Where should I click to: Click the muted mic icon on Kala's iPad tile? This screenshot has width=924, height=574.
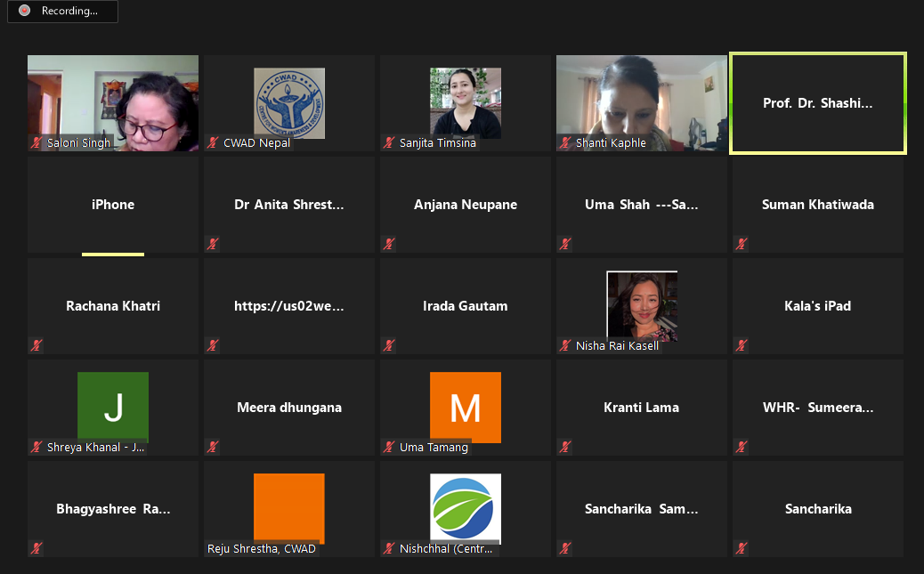click(742, 345)
